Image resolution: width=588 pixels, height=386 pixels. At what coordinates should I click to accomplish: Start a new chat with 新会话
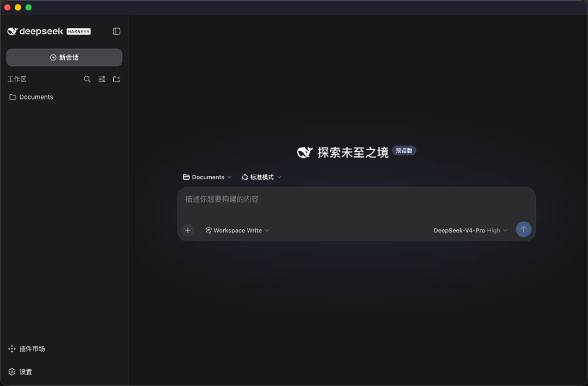pos(64,57)
